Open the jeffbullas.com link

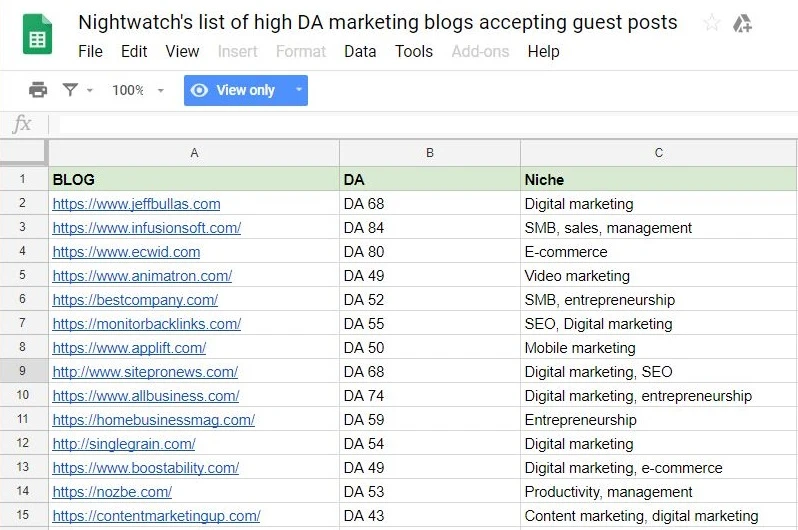[136, 204]
